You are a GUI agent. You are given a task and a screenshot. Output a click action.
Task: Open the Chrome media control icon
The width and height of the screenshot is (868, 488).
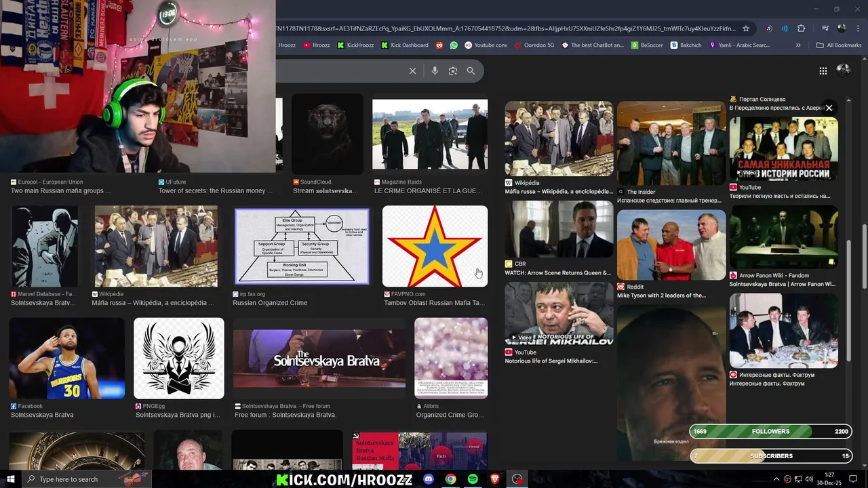pos(825,28)
